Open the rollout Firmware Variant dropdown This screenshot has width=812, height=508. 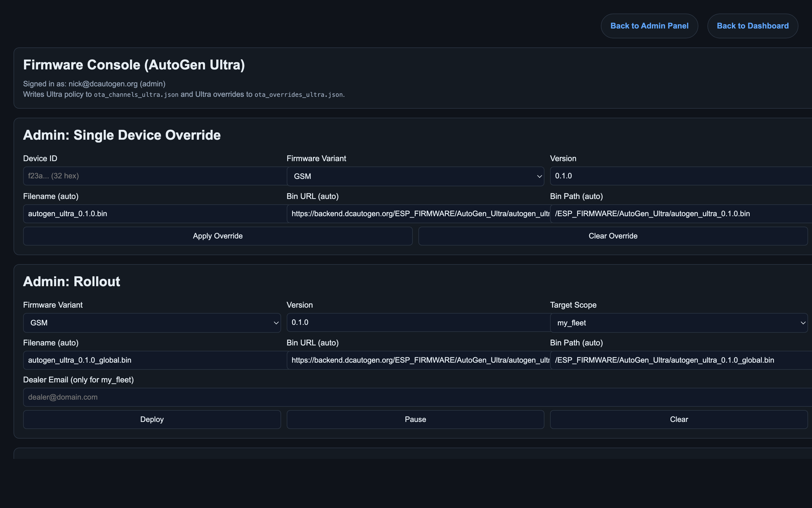coord(152,323)
